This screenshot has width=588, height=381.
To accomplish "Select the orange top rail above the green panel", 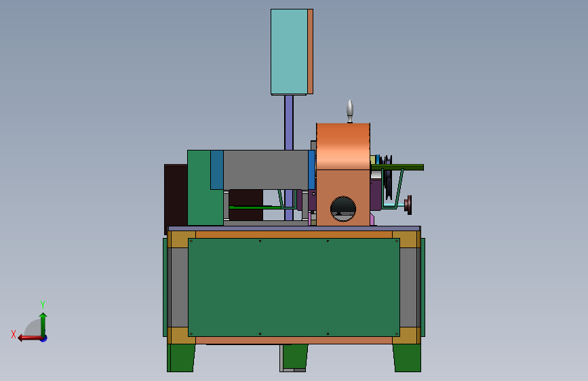I will pyautogui.click(x=294, y=235).
